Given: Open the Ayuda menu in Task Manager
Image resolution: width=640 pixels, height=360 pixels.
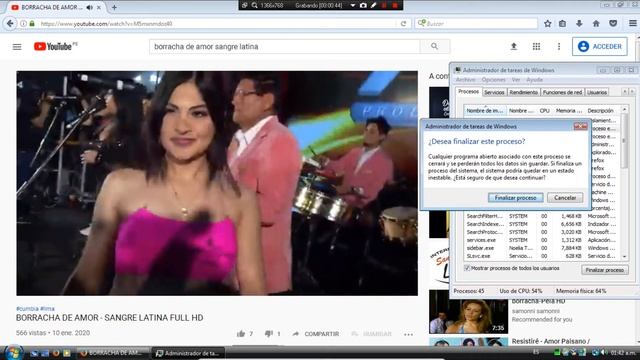Looking at the screenshot, I should pyautogui.click(x=534, y=80).
